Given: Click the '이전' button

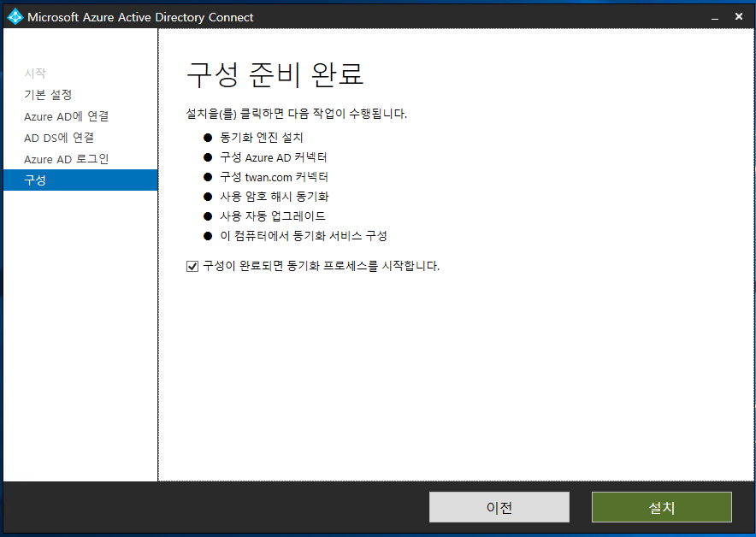Looking at the screenshot, I should [x=499, y=507].
